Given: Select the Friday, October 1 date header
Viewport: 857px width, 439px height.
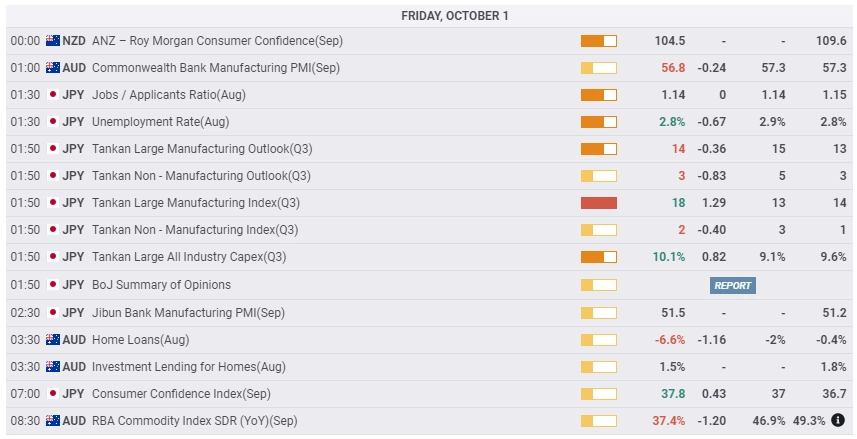Looking at the screenshot, I should click(455, 16).
